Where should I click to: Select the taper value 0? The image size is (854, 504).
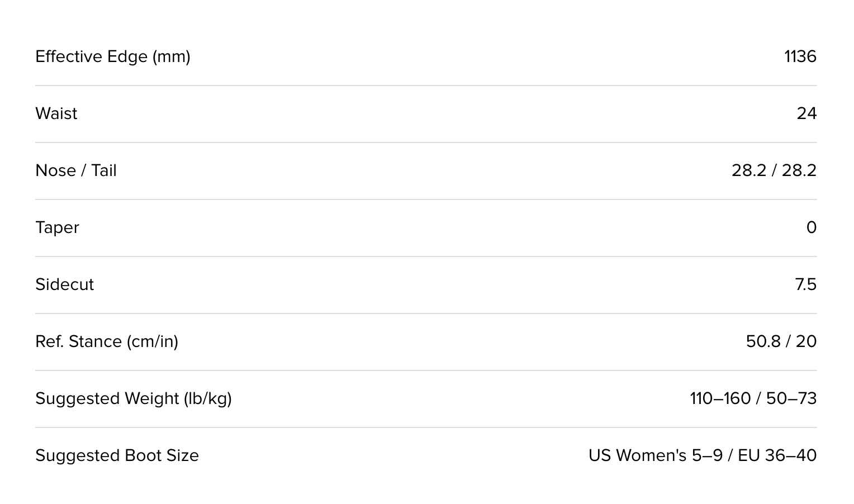click(812, 228)
